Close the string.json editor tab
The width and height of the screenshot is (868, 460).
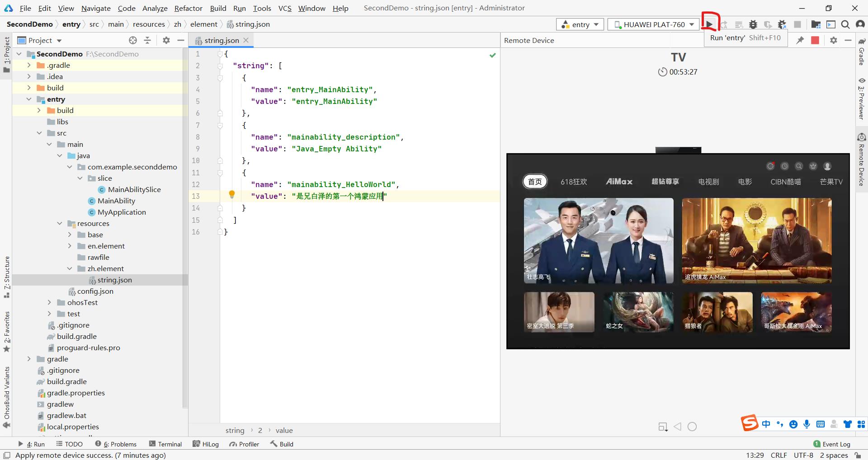pos(246,40)
